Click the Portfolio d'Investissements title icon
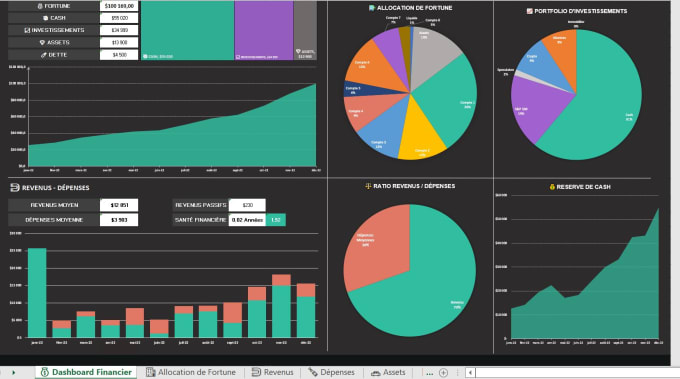680x379 pixels. coord(530,11)
